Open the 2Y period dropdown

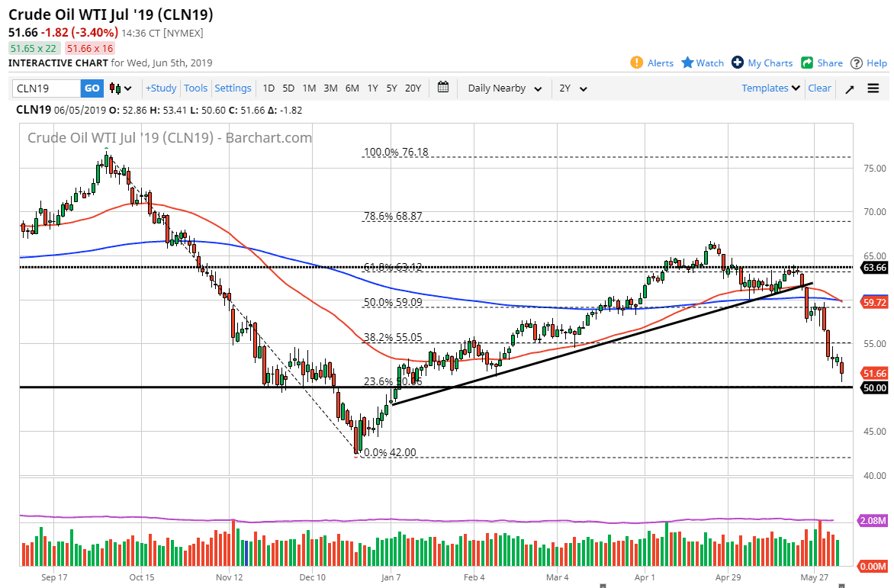573,88
